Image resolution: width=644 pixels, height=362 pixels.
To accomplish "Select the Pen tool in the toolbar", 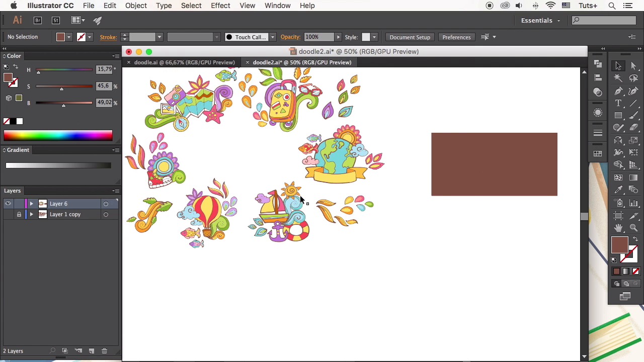I will coord(618,91).
